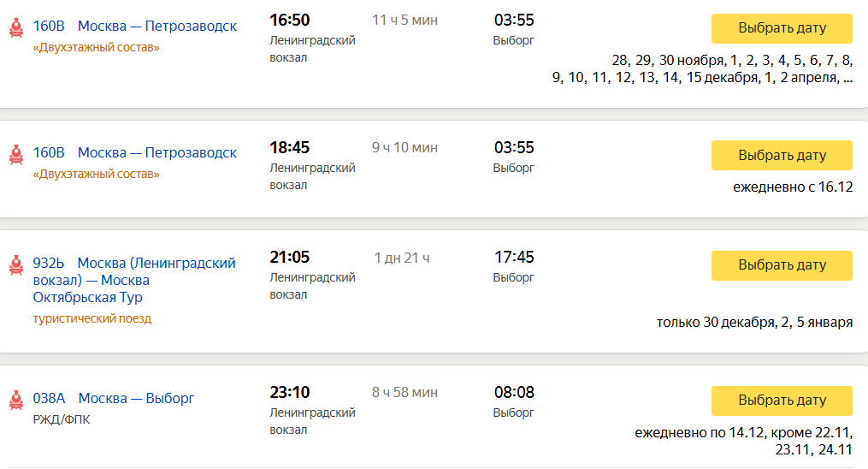Screen dimensions: 868x469
Task: Choose date for the 23:10 Выборг train
Action: click(782, 401)
